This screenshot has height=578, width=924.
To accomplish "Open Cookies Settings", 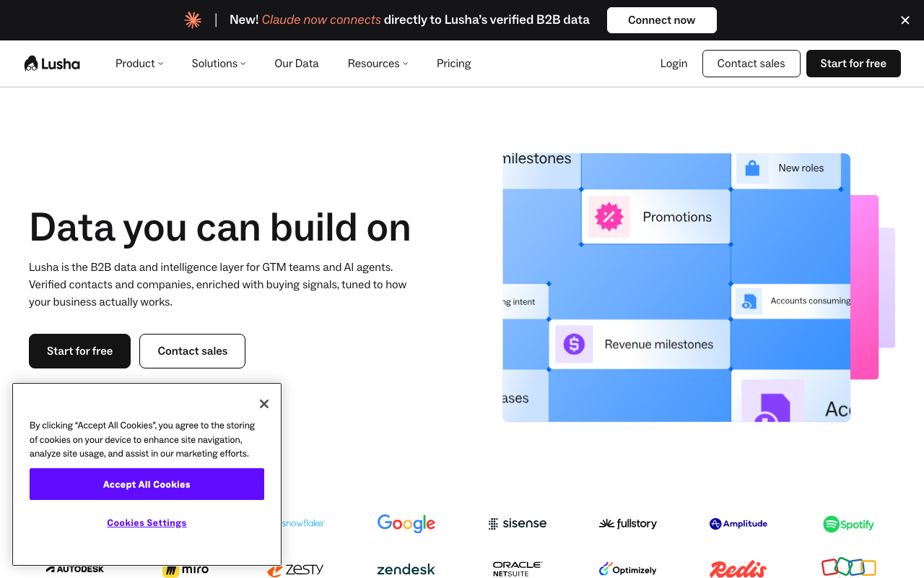I will [147, 523].
